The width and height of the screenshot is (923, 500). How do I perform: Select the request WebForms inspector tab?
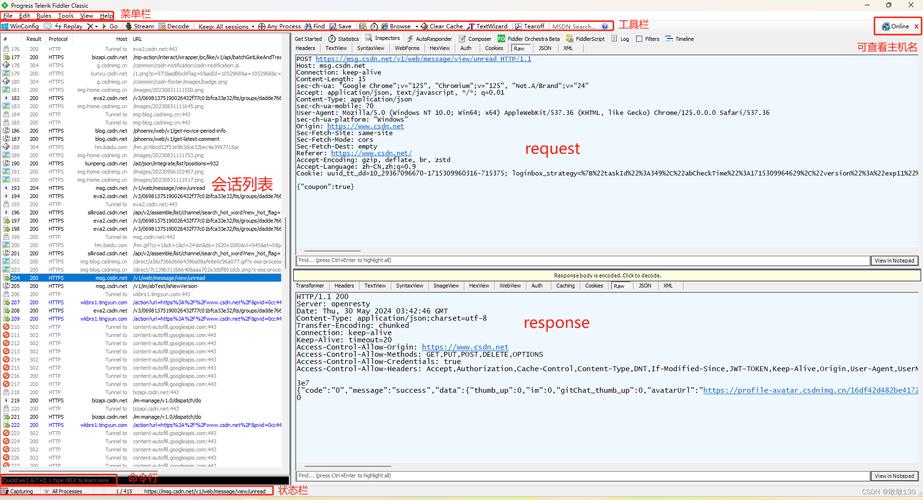[407, 48]
